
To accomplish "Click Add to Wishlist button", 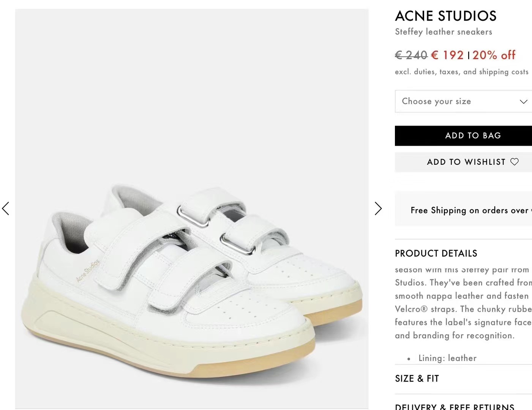I will [463, 162].
